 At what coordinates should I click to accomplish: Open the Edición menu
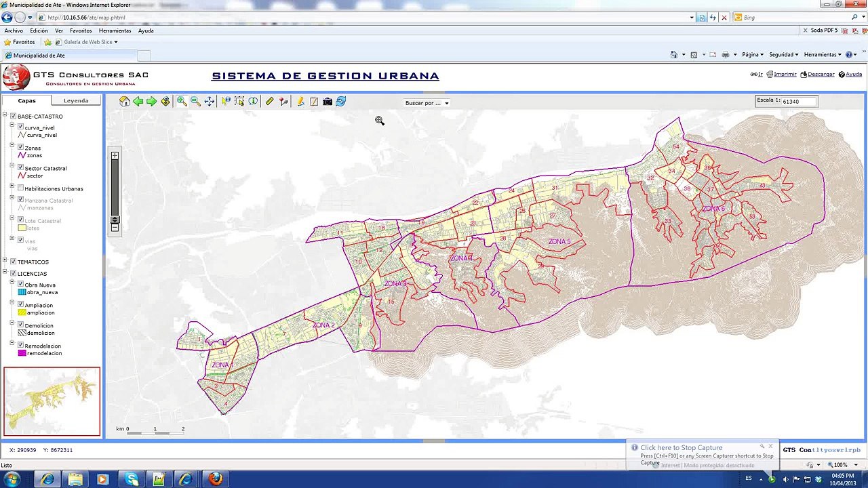pyautogui.click(x=39, y=30)
